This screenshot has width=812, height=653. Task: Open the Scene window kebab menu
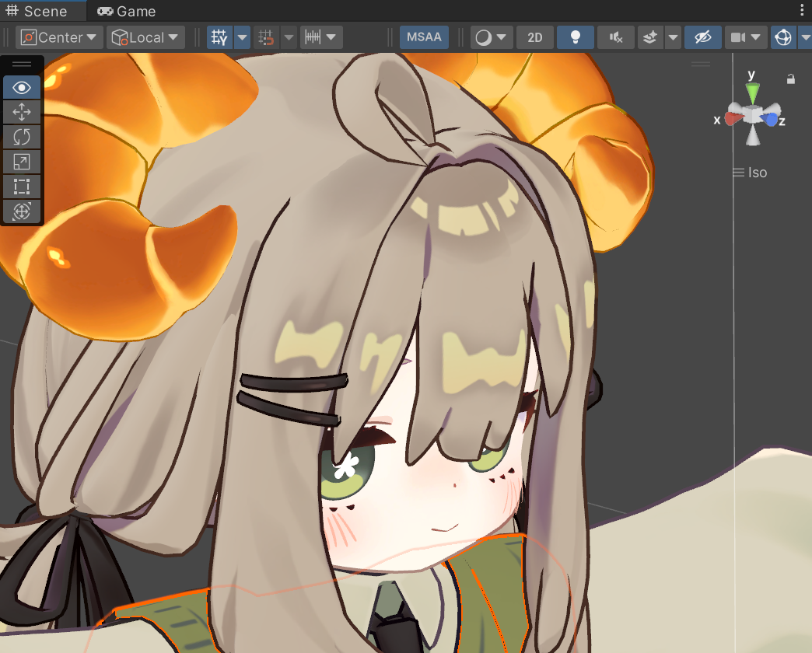(x=802, y=9)
